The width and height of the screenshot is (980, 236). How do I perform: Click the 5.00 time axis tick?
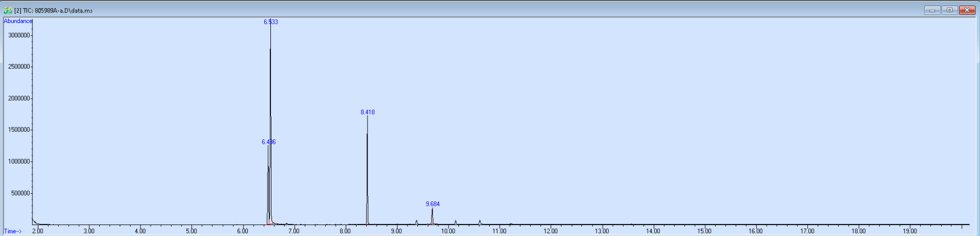[x=191, y=231]
